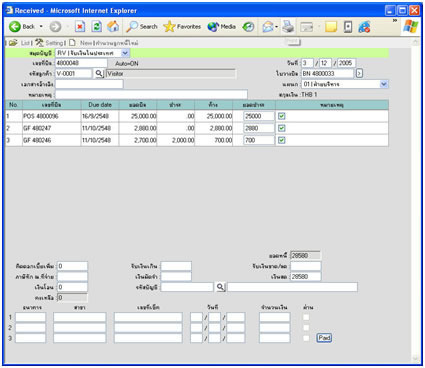Click the account code input field
The width and height of the screenshot is (425, 368).
tap(187, 287)
